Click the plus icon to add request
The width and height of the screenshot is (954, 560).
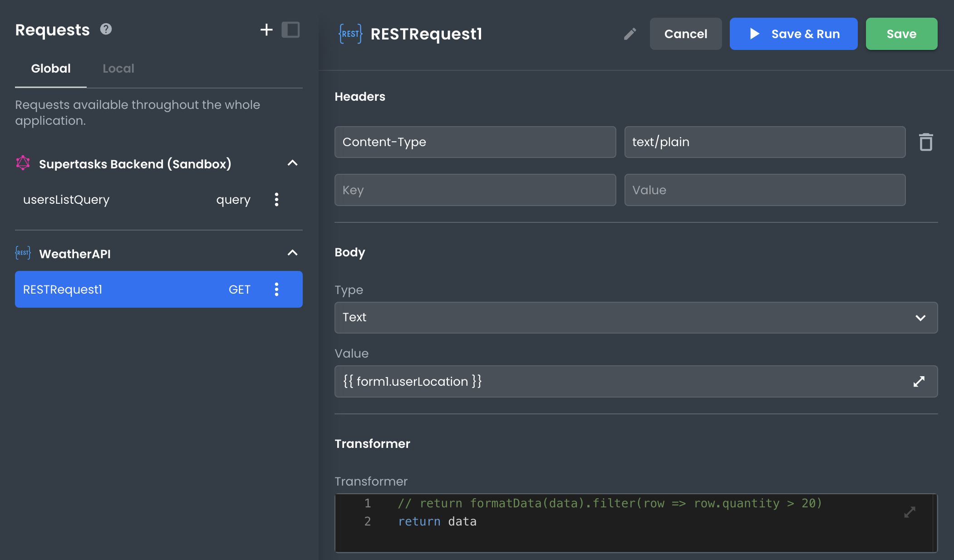coord(266,30)
